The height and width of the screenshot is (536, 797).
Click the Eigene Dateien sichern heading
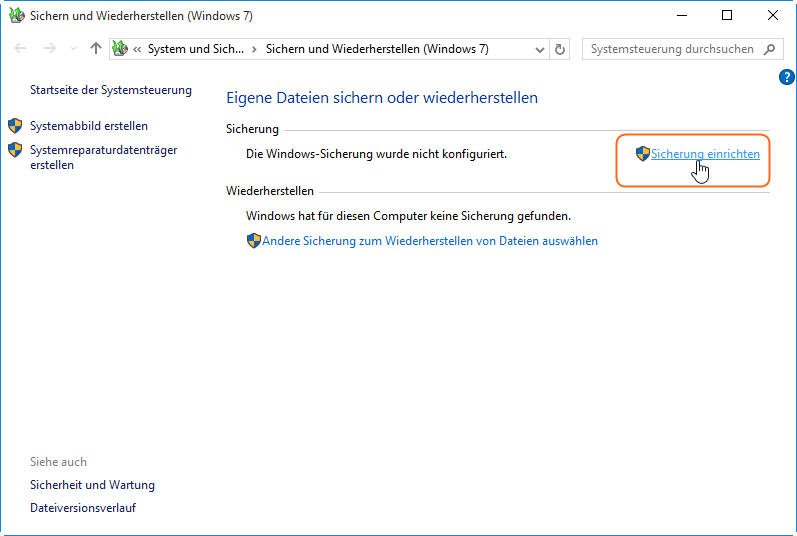tap(382, 98)
